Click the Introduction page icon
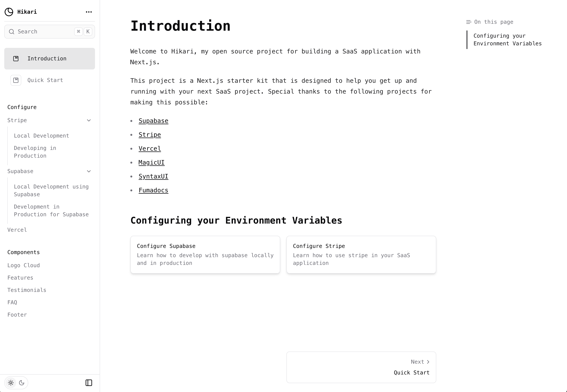The height and width of the screenshot is (392, 567). click(x=16, y=58)
